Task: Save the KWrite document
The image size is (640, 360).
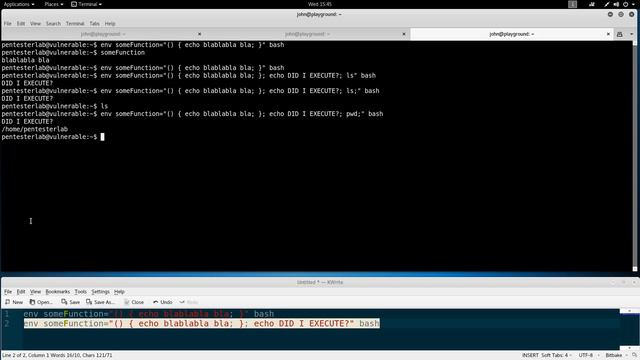Action: 71,302
